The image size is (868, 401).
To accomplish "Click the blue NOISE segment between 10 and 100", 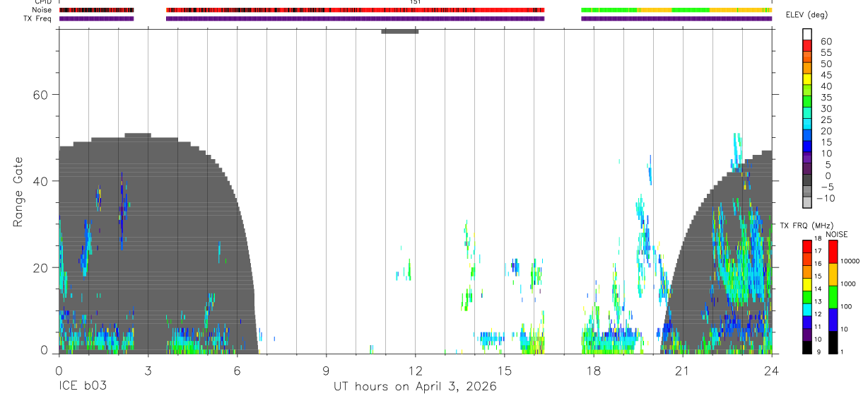I will click(833, 319).
